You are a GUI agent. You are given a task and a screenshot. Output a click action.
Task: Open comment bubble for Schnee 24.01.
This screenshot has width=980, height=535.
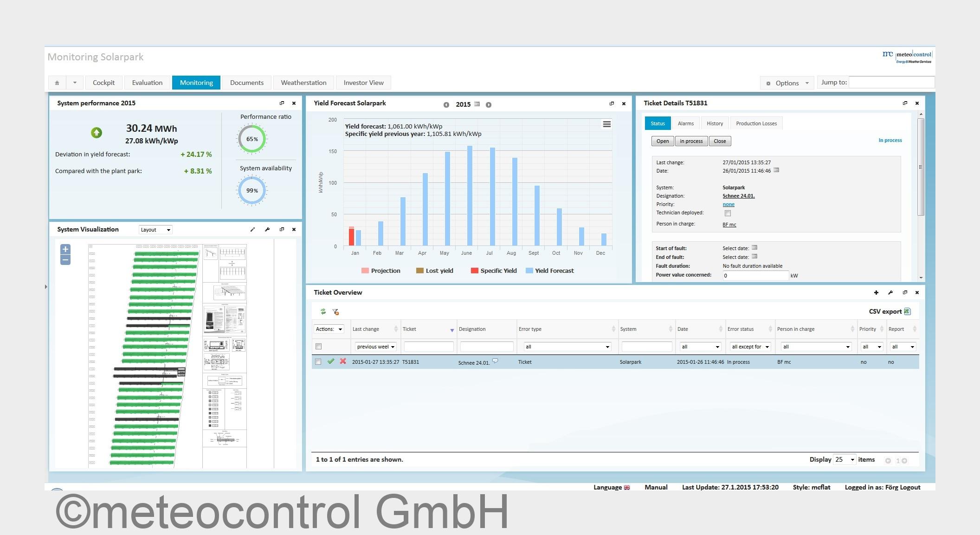(495, 361)
